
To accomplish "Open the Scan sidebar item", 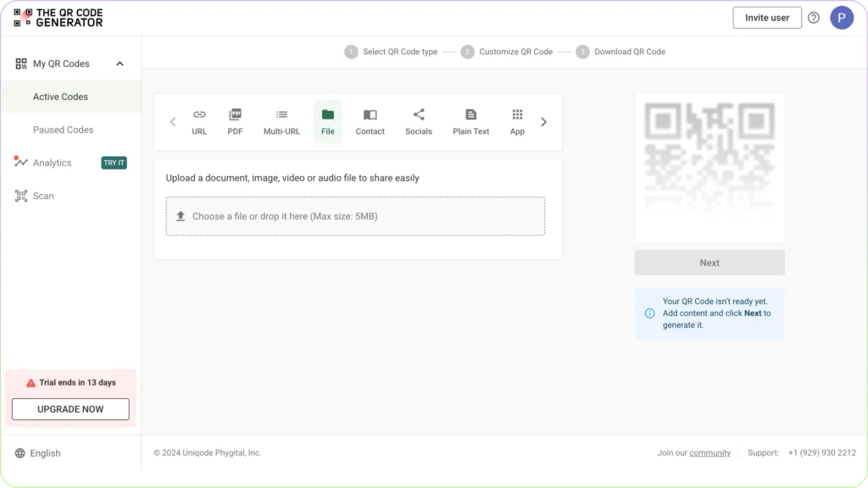I will coord(43,196).
